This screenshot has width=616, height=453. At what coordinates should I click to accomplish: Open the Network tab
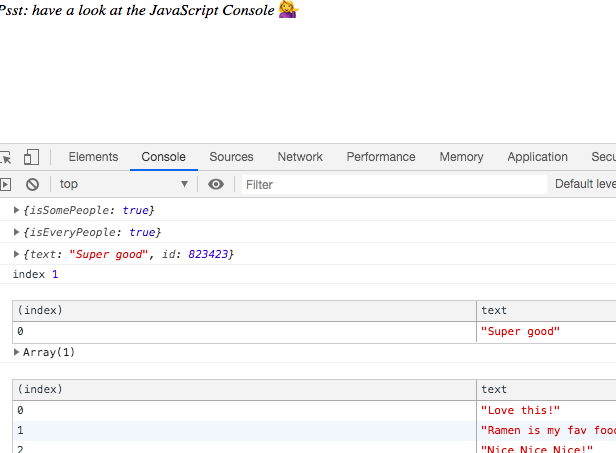click(300, 157)
